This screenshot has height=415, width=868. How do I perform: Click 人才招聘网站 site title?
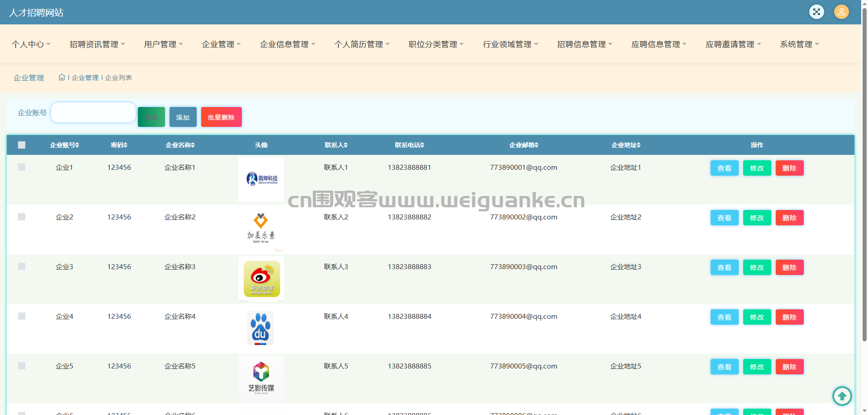coord(36,13)
